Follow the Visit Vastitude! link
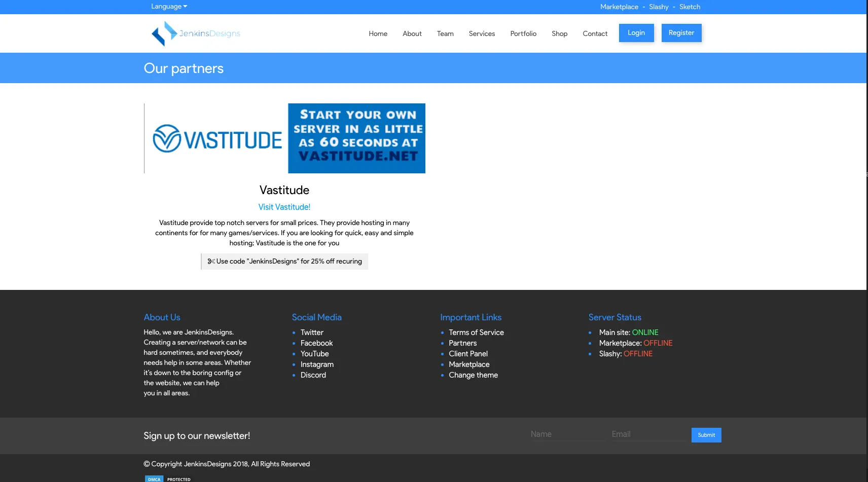The image size is (868, 482). click(x=284, y=207)
